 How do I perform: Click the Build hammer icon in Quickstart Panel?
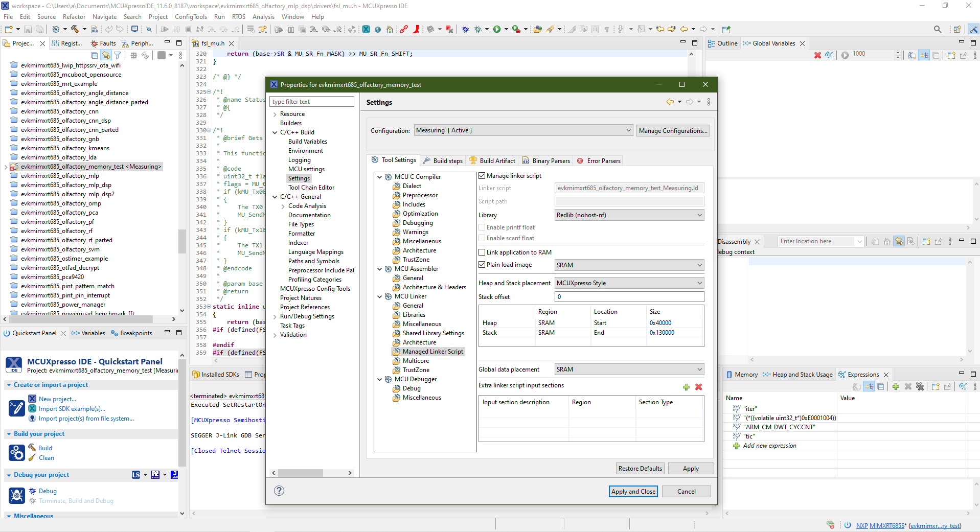click(32, 448)
